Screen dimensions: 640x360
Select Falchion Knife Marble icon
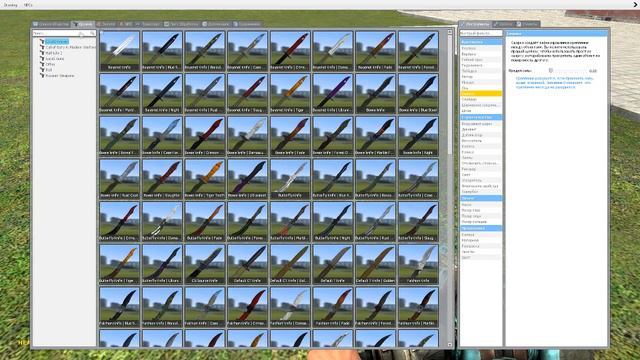(x=418, y=307)
